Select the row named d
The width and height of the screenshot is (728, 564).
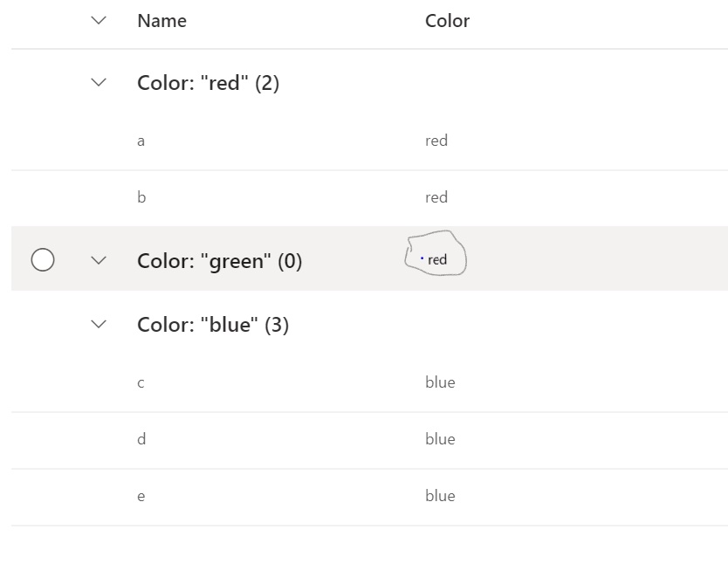[141, 439]
